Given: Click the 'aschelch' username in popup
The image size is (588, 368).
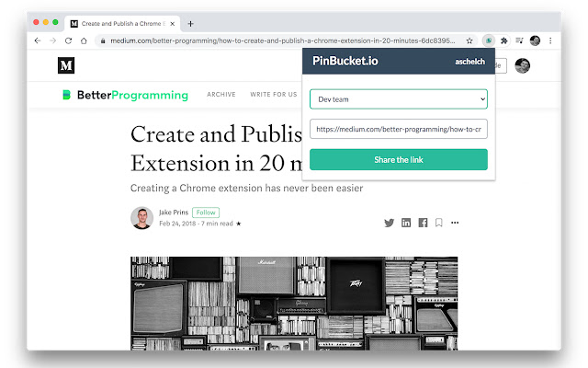Looking at the screenshot, I should coord(469,62).
